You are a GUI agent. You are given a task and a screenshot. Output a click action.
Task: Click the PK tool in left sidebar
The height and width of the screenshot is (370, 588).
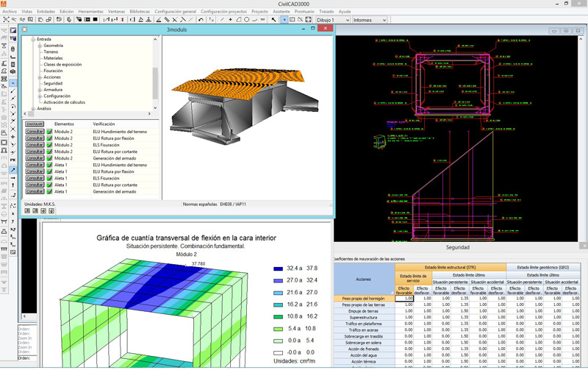click(13, 159)
